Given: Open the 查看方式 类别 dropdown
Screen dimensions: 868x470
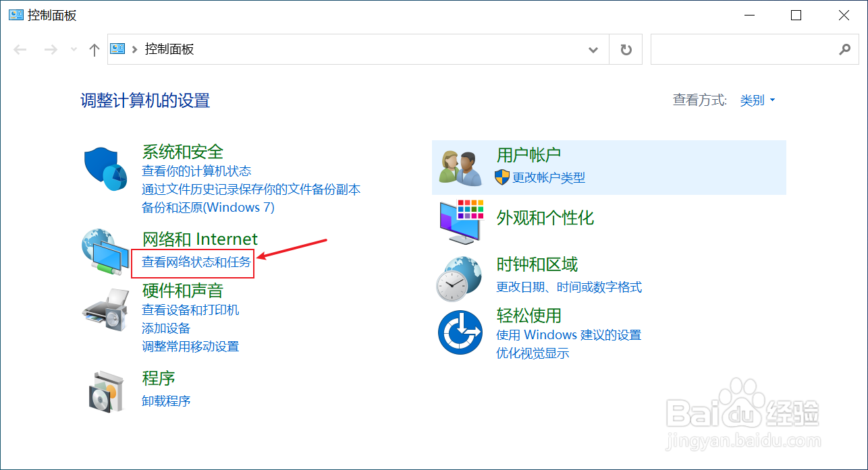Looking at the screenshot, I should click(757, 100).
